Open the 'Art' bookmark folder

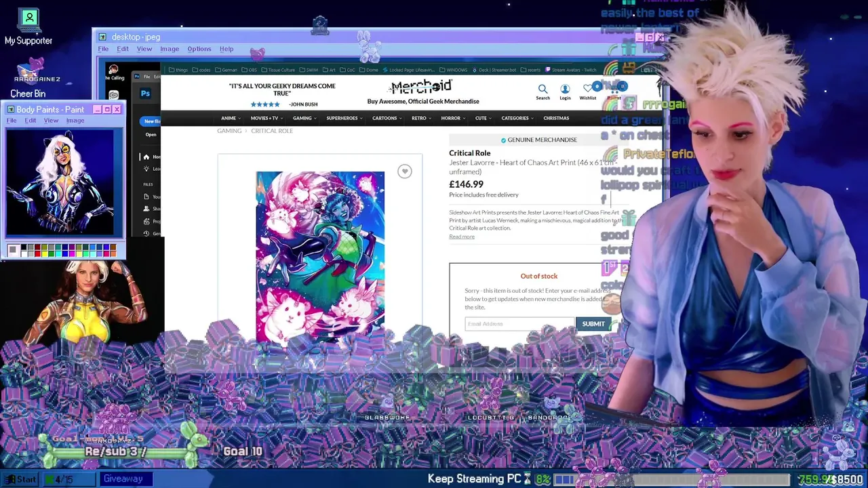click(x=329, y=70)
